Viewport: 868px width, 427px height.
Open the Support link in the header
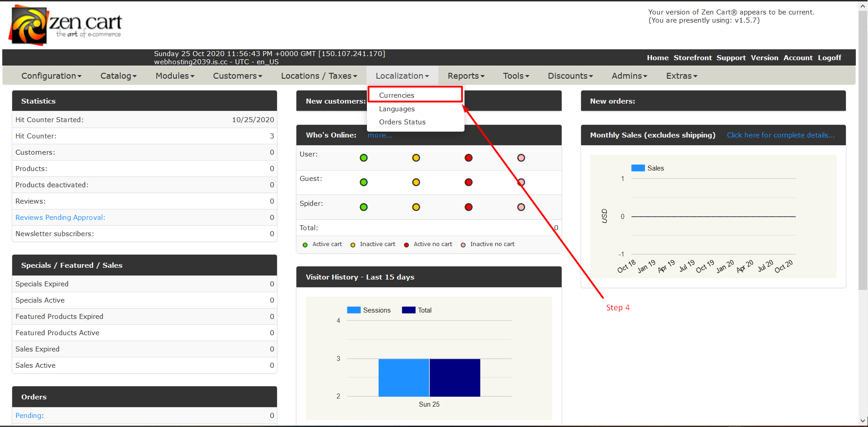731,58
